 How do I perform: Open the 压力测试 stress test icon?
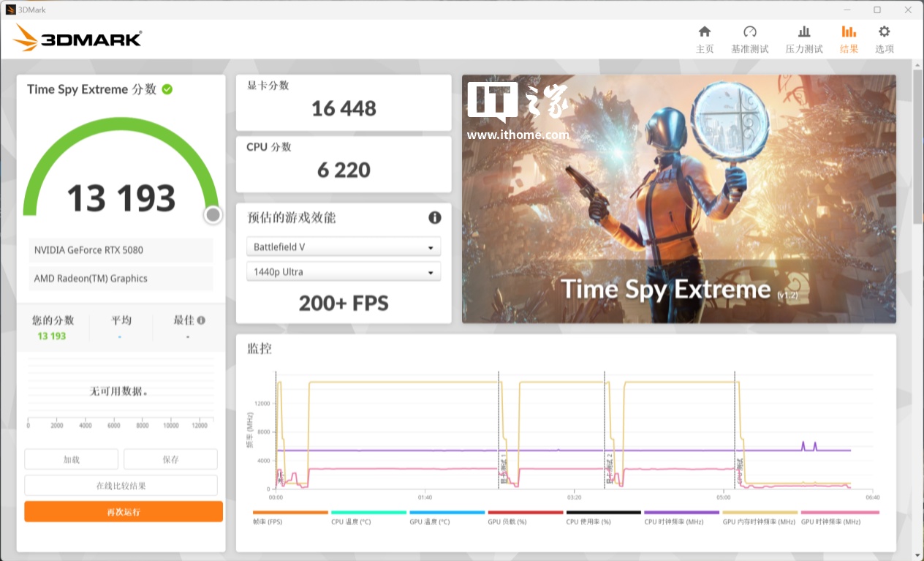click(x=803, y=31)
